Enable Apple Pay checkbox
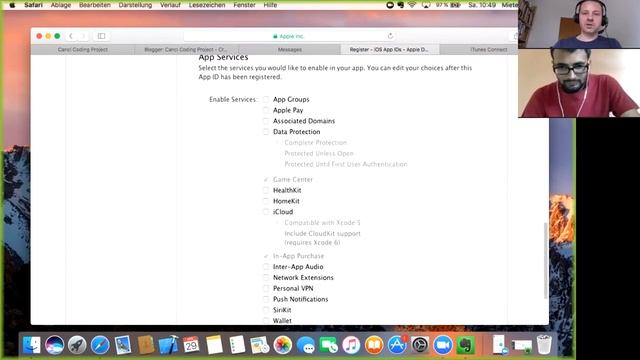This screenshot has height=360, width=640. click(266, 110)
